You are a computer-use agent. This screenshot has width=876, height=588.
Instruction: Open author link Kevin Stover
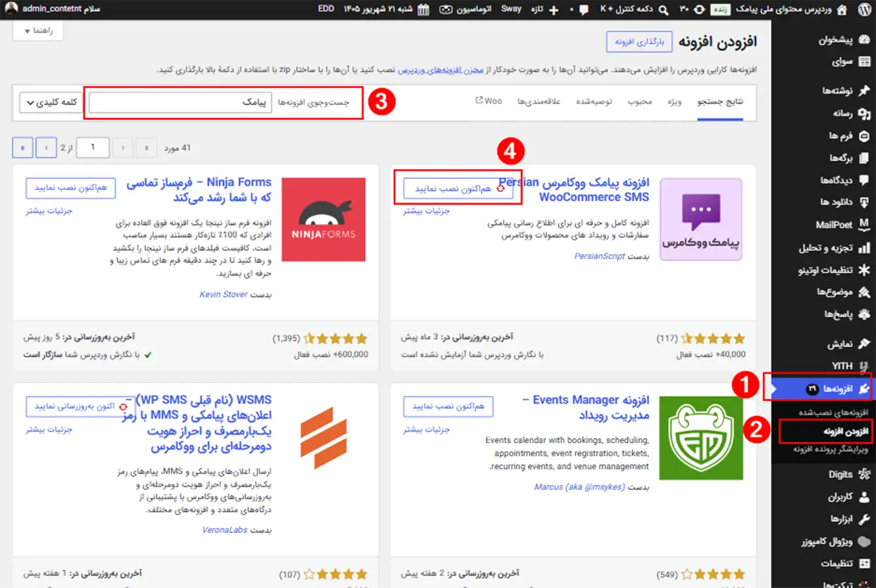click(x=224, y=295)
